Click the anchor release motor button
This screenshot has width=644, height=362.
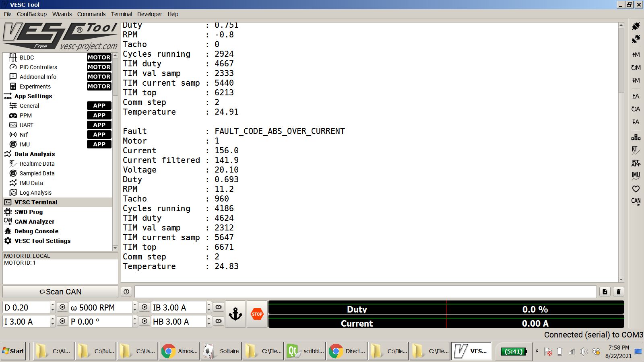(235, 314)
